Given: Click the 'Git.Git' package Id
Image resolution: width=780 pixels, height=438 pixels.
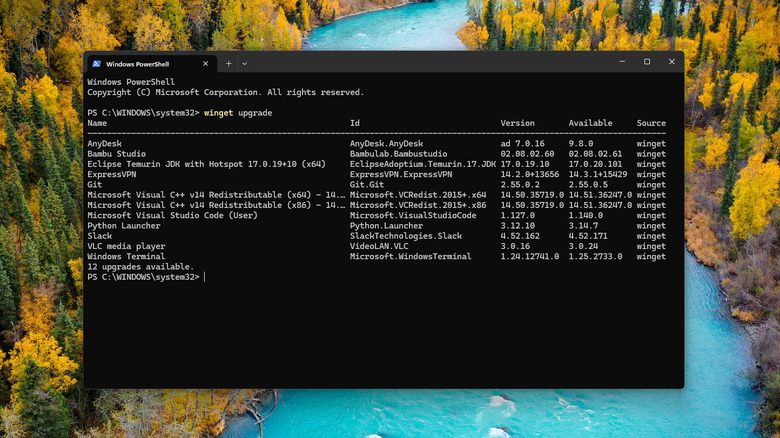Looking at the screenshot, I should coord(367,185).
